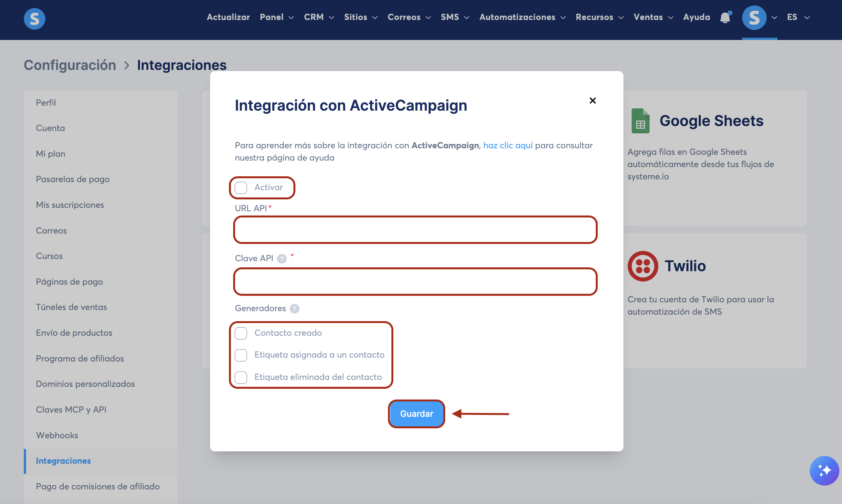Image resolution: width=842 pixels, height=504 pixels.
Task: Select Correos in settings sidebar
Action: click(101, 231)
